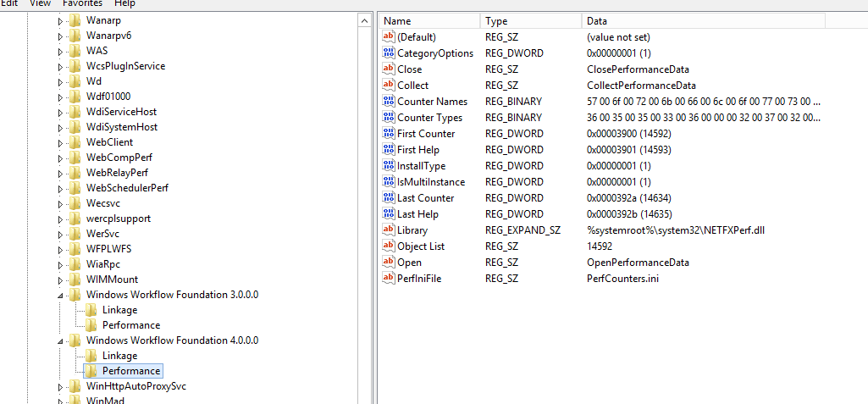Select the Wanarpv6 key
The height and width of the screenshot is (404, 868).
pyautogui.click(x=109, y=36)
